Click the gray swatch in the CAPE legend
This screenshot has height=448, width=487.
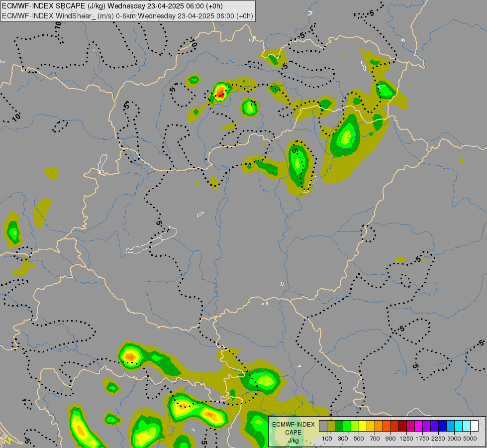click(x=323, y=426)
